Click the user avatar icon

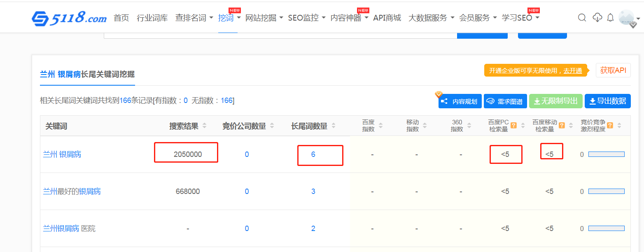coord(626,18)
